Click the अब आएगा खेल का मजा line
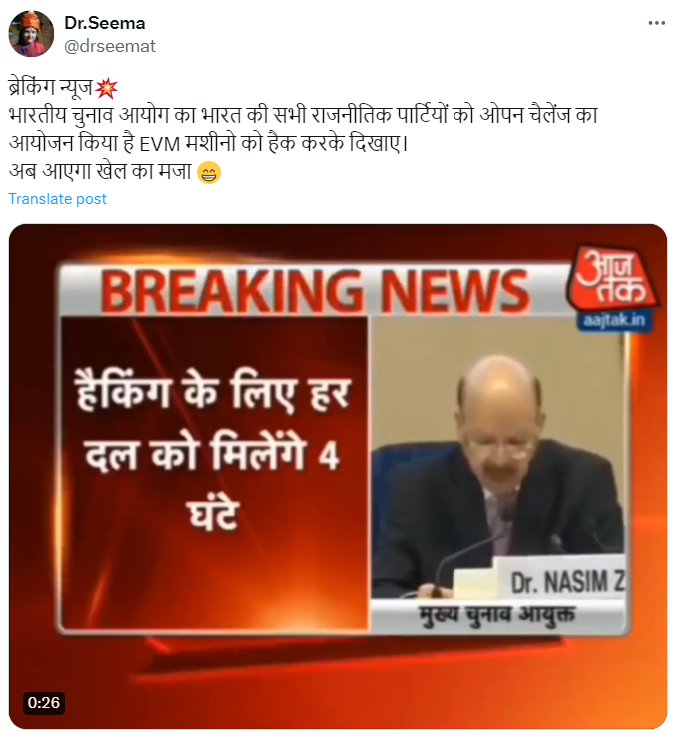The height and width of the screenshot is (754, 684). tap(100, 172)
